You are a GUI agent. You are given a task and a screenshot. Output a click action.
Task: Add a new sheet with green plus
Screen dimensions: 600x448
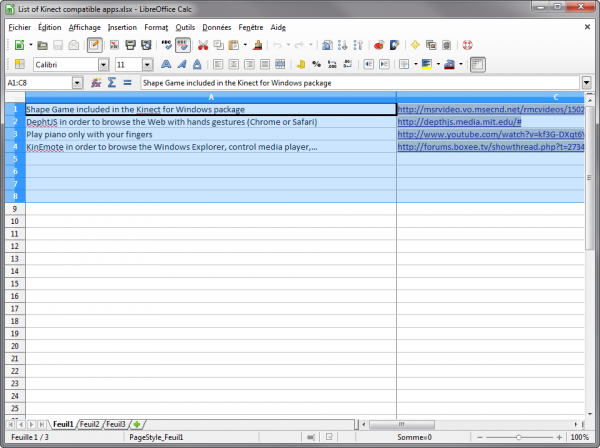137,424
